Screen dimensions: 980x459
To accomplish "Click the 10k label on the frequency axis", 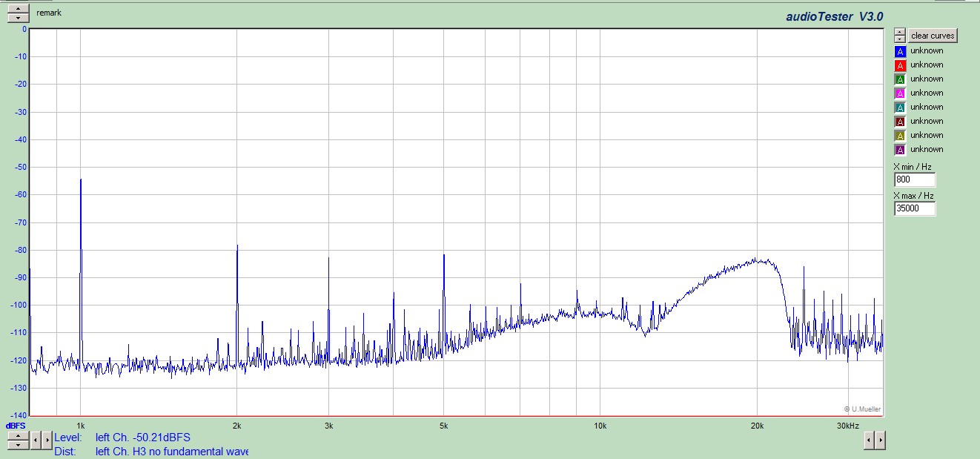I will click(600, 426).
